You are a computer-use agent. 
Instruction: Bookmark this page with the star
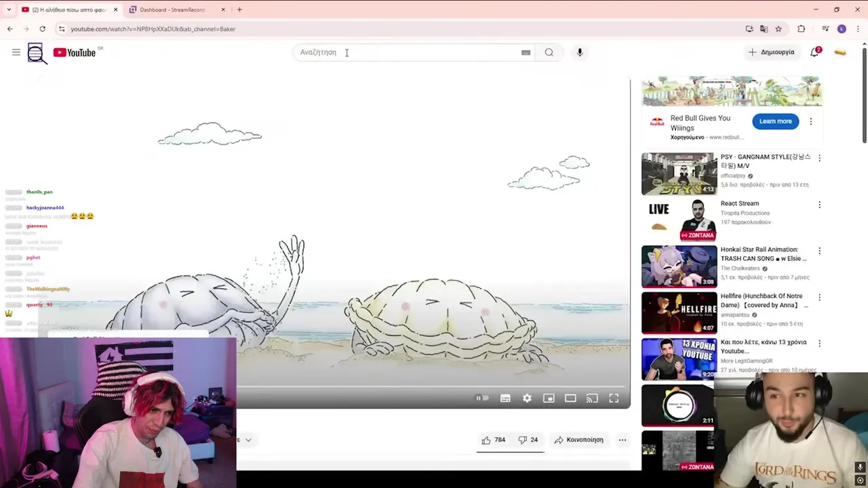click(x=778, y=28)
